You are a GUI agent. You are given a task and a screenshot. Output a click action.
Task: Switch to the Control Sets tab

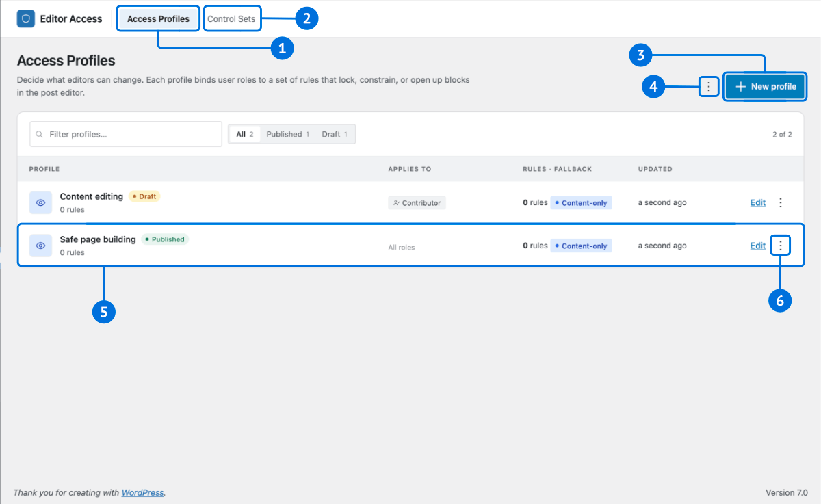tap(231, 19)
